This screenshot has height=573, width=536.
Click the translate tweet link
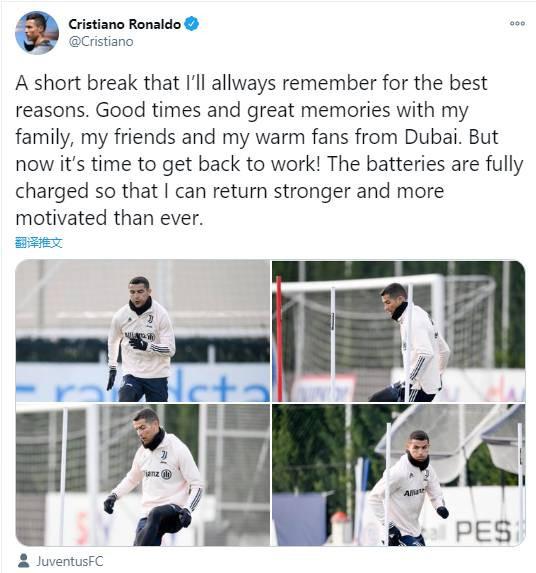point(39,242)
